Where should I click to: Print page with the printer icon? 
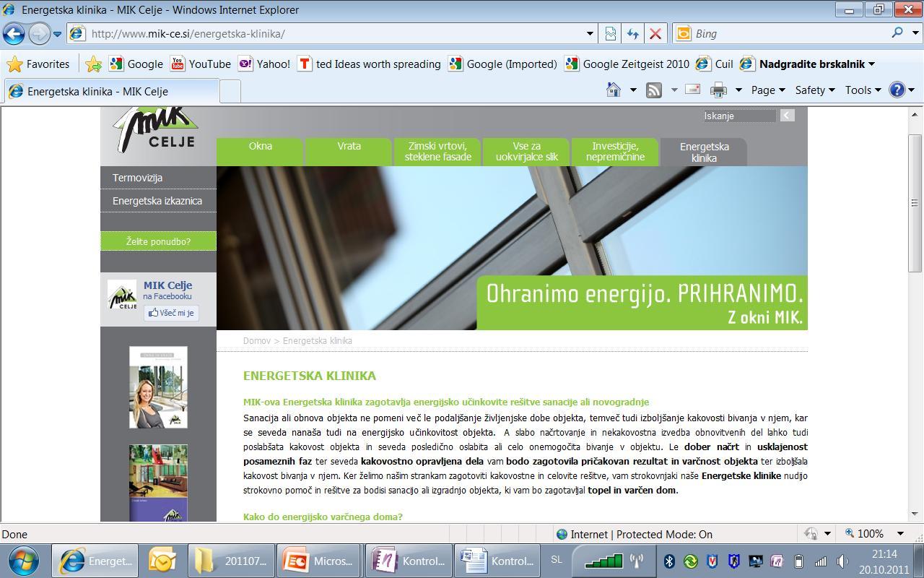pyautogui.click(x=718, y=90)
